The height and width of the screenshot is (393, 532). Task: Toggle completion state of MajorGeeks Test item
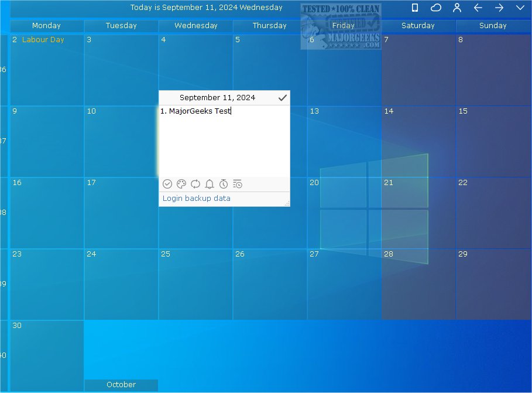tap(167, 184)
